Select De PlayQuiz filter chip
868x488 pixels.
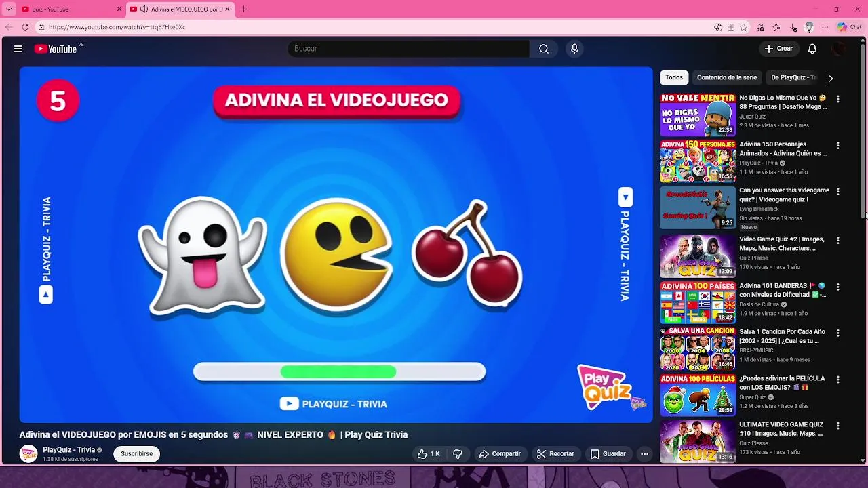[x=793, y=77]
